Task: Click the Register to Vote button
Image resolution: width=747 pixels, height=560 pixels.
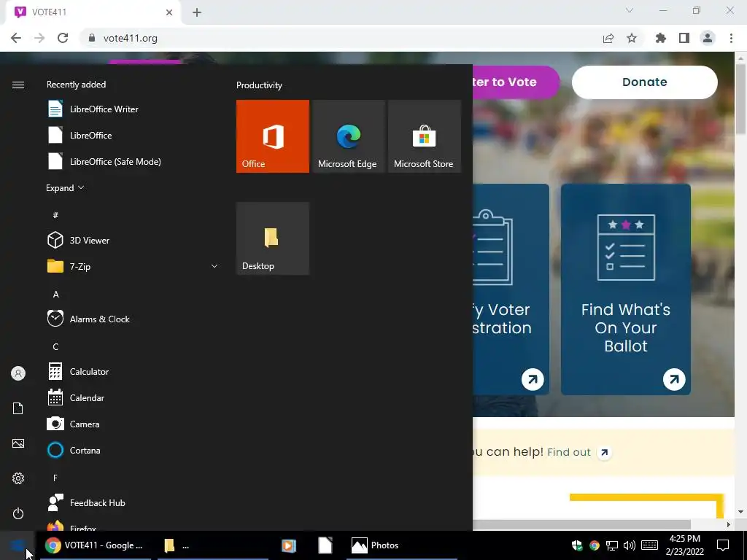Action: (x=516, y=82)
